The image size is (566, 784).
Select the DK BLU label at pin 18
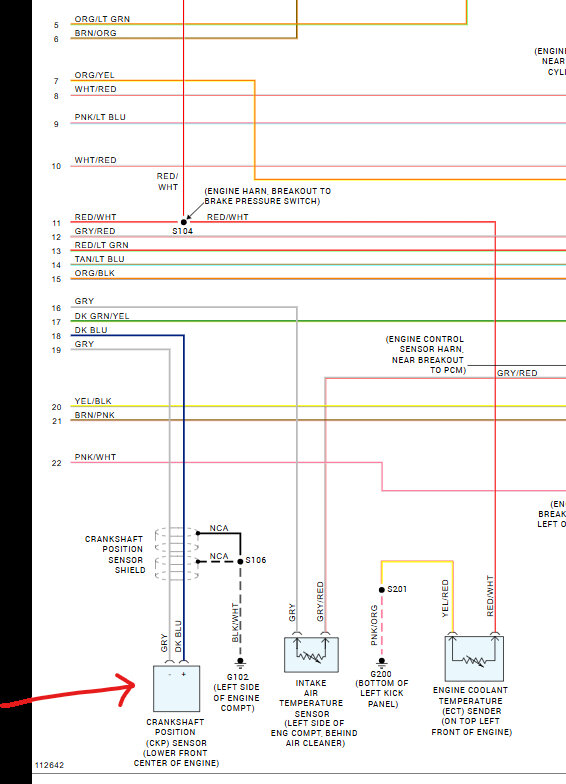coord(91,330)
